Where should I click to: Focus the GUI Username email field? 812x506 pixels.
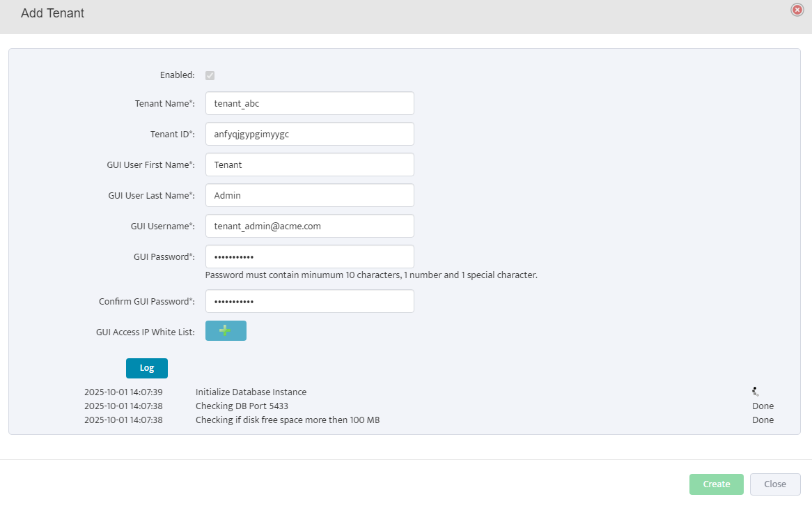point(309,226)
